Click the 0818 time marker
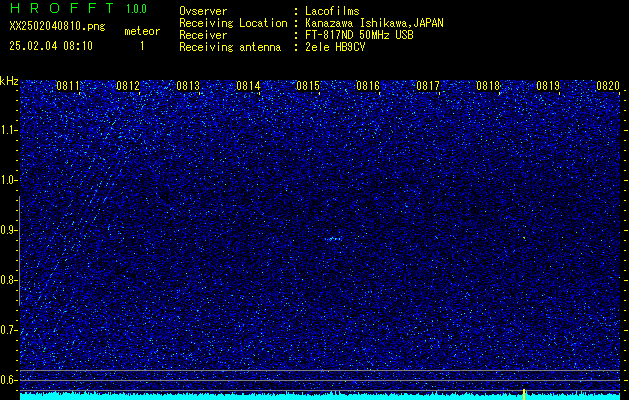 488,86
